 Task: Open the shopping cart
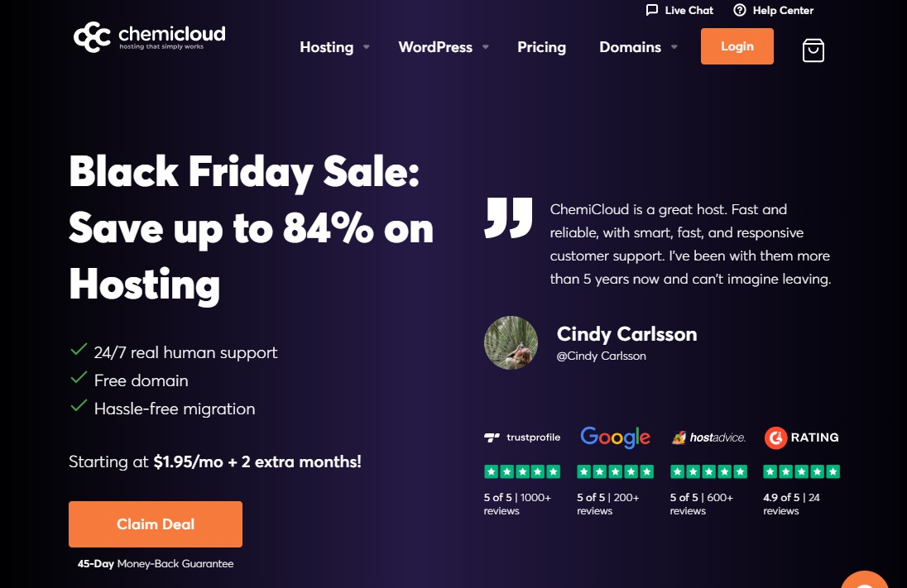pyautogui.click(x=813, y=50)
